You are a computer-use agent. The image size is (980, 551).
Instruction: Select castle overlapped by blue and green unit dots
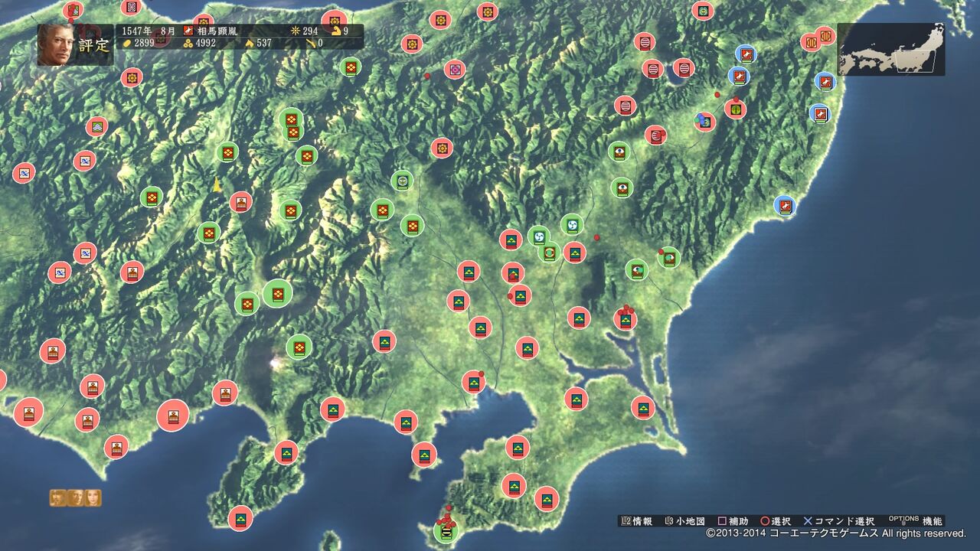[x=704, y=121]
